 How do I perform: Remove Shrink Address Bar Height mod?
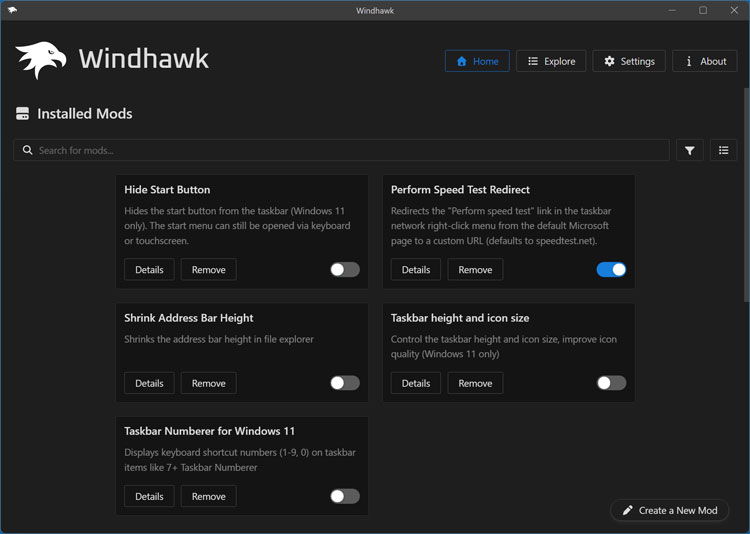209,383
